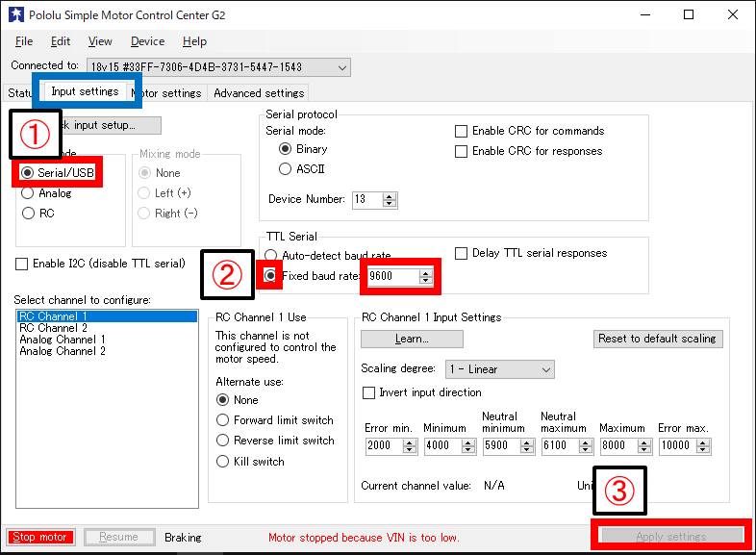Open the File menu

[x=24, y=41]
